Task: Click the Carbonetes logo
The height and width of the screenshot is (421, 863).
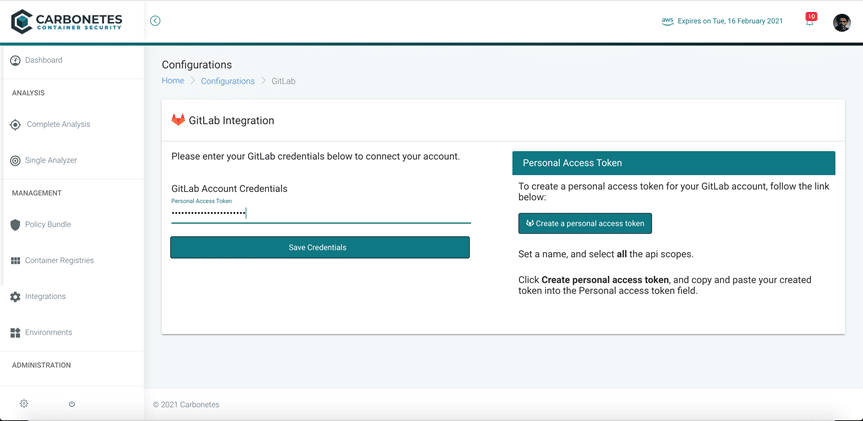Action: tap(66, 21)
